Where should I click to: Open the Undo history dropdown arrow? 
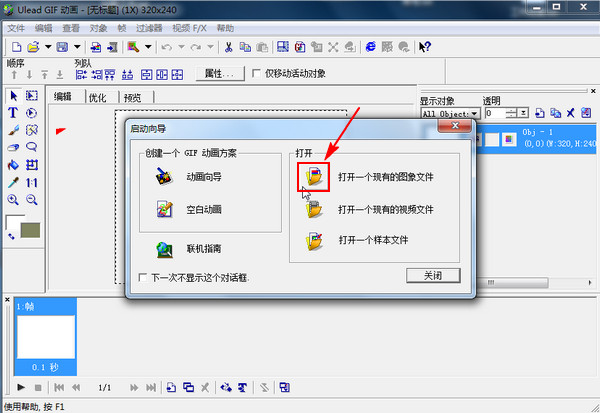click(181, 47)
